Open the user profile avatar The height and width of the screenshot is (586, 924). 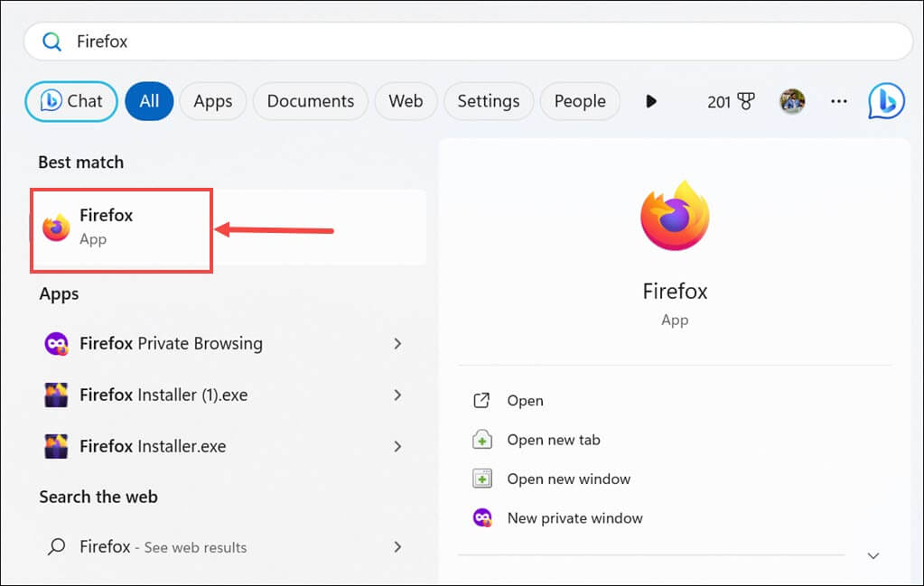click(793, 101)
